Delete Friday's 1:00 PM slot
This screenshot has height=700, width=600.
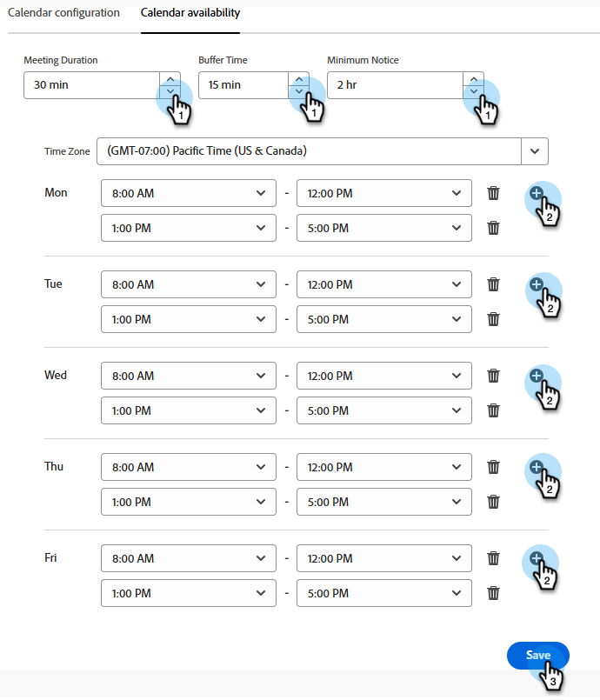pyautogui.click(x=493, y=593)
